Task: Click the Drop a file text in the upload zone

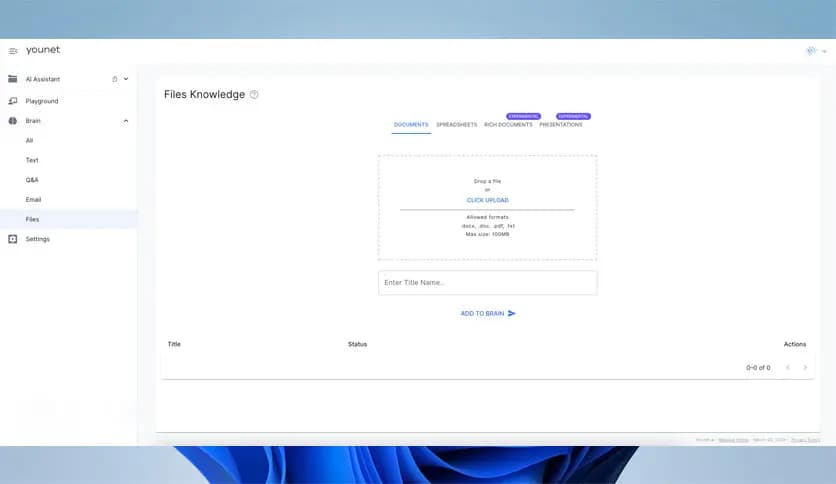Action: tap(487, 181)
